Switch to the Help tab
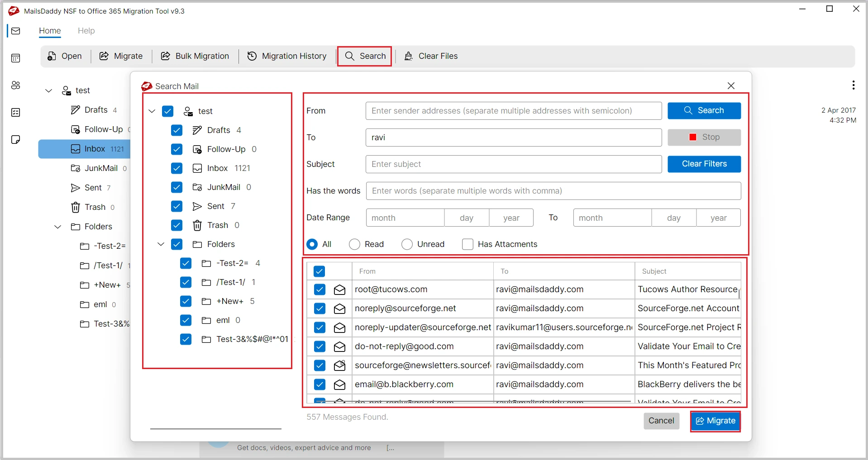This screenshot has width=868, height=460. (86, 31)
